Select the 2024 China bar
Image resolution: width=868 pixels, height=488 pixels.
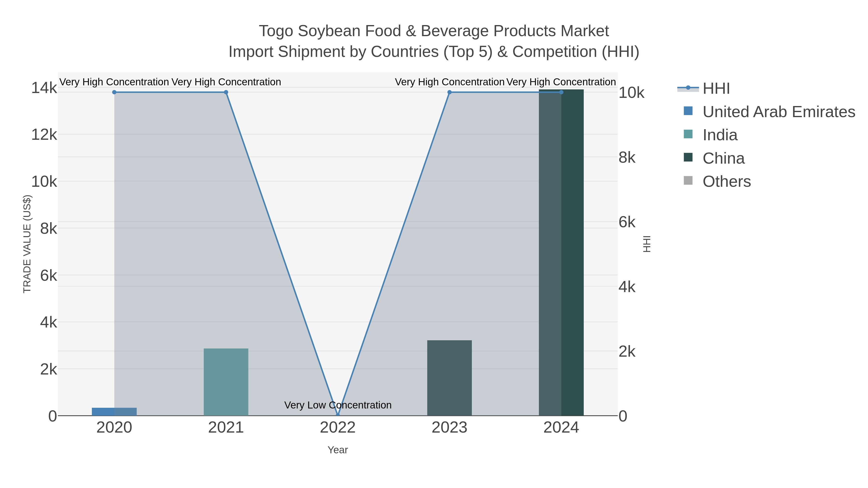point(561,253)
